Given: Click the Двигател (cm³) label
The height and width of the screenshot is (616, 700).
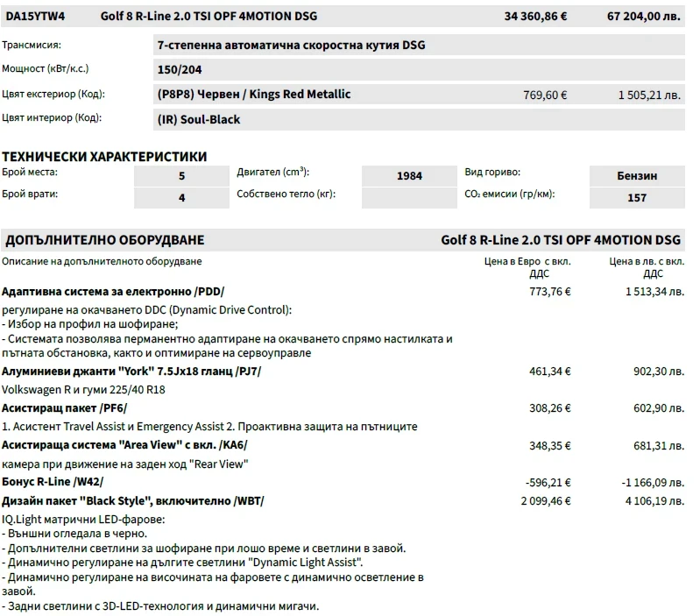Looking at the screenshot, I should pyautogui.click(x=272, y=172).
